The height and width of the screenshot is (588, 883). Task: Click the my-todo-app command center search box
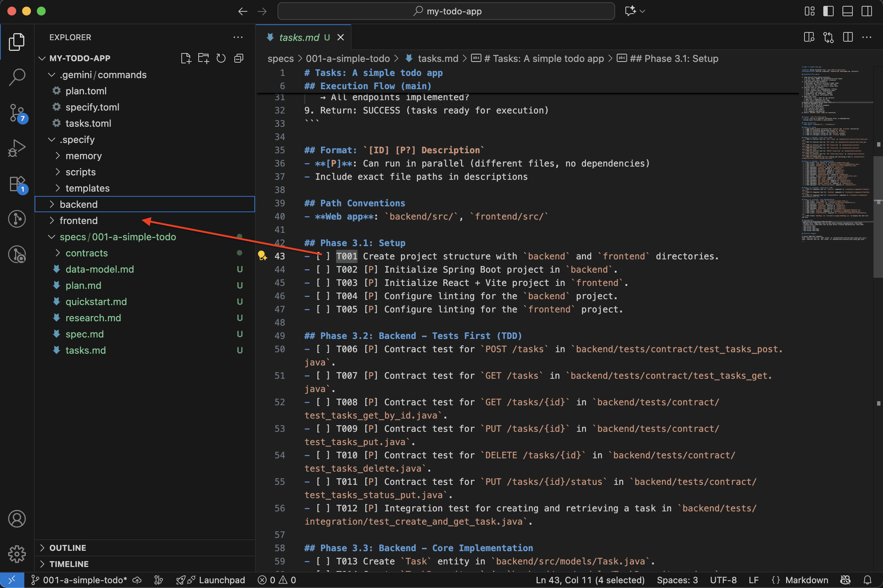[446, 11]
